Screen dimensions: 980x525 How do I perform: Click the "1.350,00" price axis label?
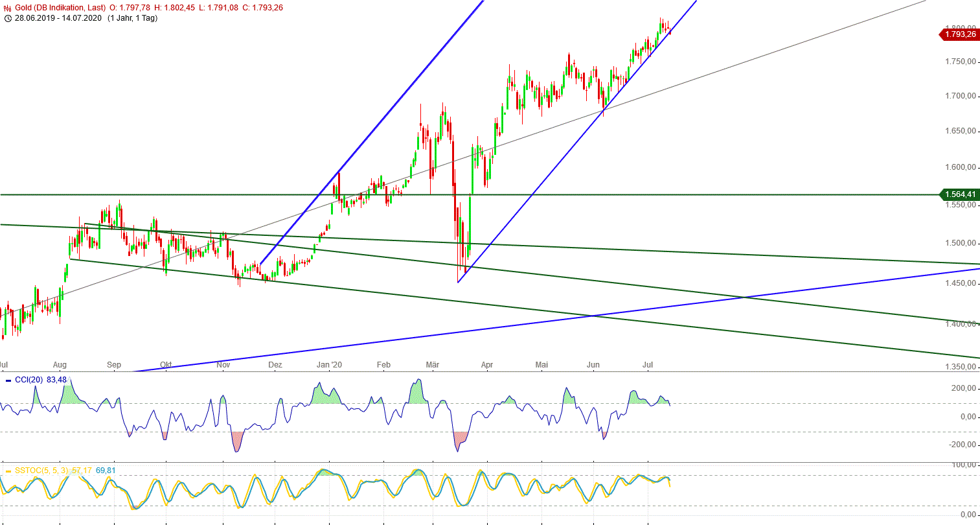pos(961,367)
